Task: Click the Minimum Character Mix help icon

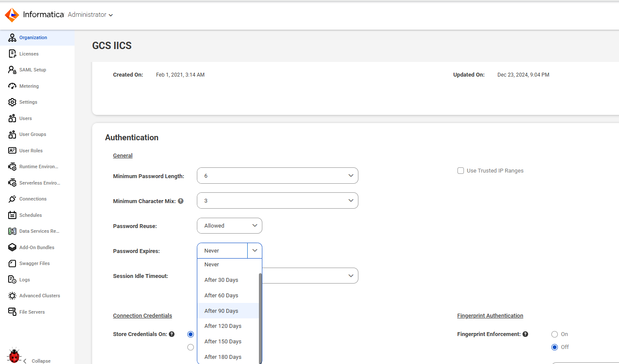Action: [181, 201]
